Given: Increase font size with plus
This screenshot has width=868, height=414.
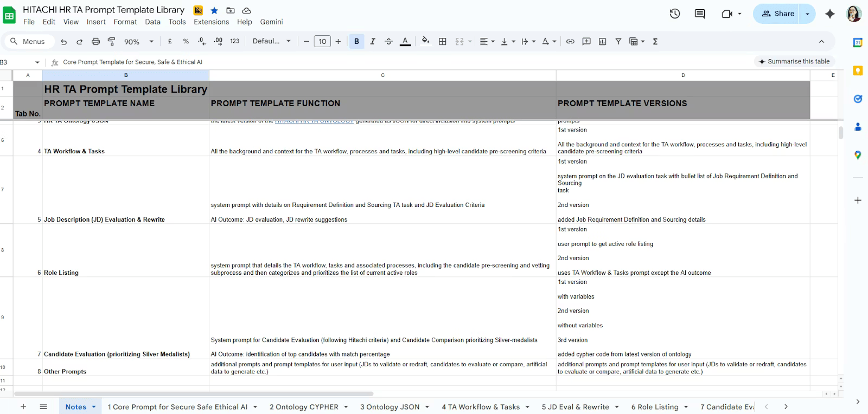Looking at the screenshot, I should (338, 41).
